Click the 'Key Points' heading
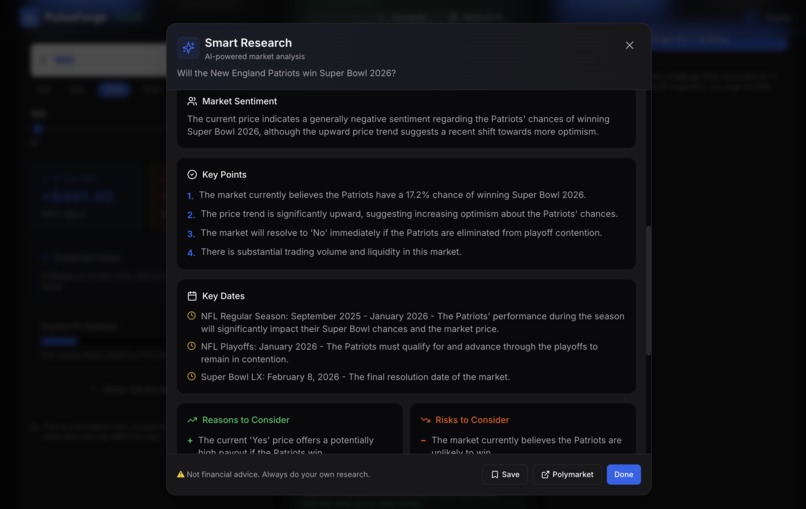This screenshot has height=509, width=806. click(224, 175)
